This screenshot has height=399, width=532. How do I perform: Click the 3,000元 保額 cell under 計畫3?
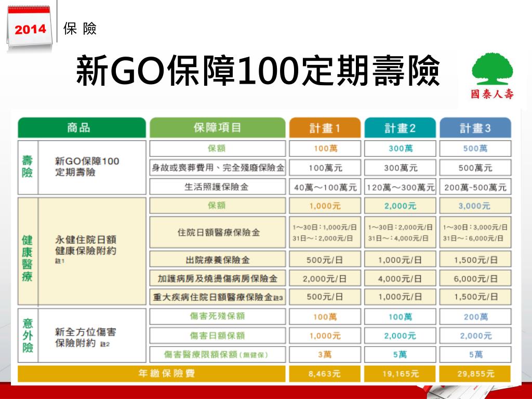tap(475, 206)
